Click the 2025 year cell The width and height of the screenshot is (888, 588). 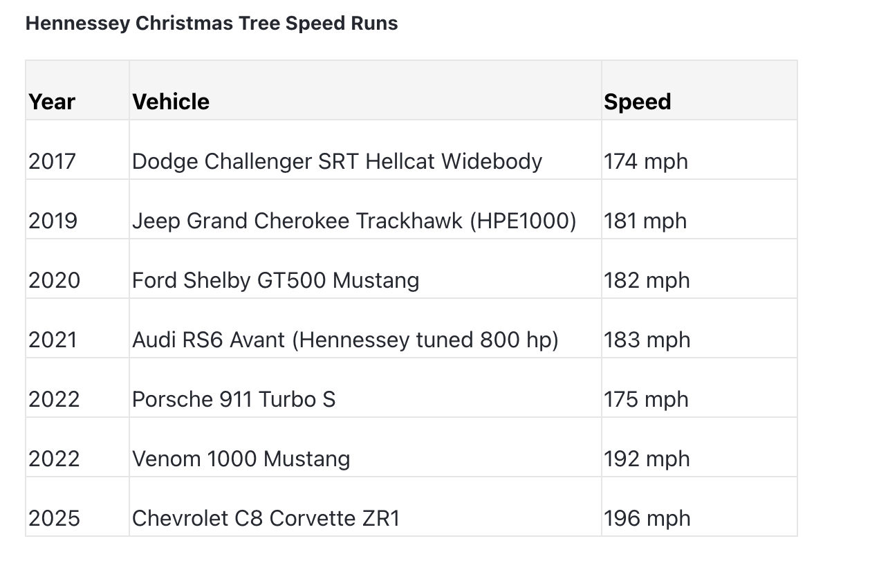[x=77, y=507]
